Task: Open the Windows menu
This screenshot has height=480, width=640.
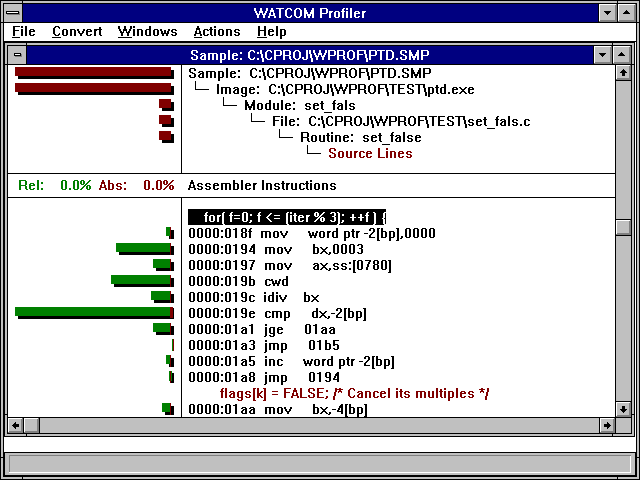Action: (x=147, y=32)
